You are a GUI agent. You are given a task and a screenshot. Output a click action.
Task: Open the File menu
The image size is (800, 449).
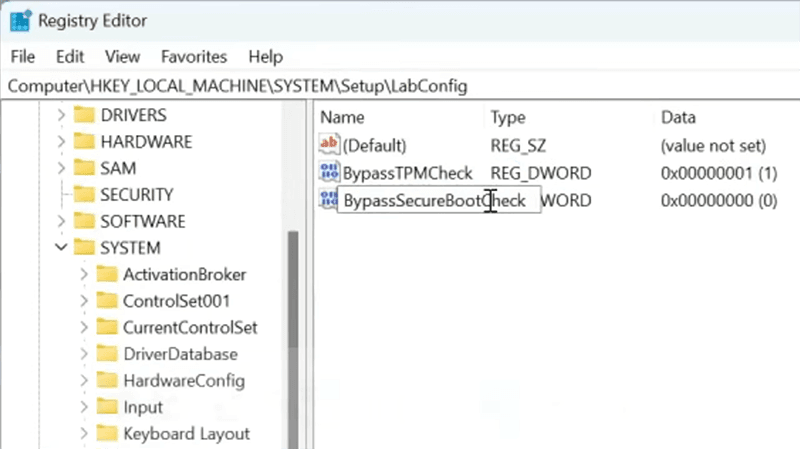click(23, 57)
